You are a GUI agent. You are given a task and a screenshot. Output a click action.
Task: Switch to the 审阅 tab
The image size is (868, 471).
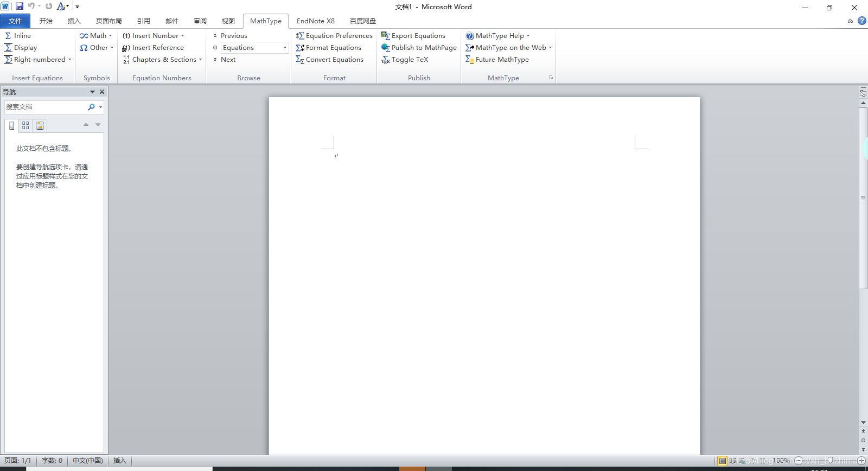tap(200, 21)
